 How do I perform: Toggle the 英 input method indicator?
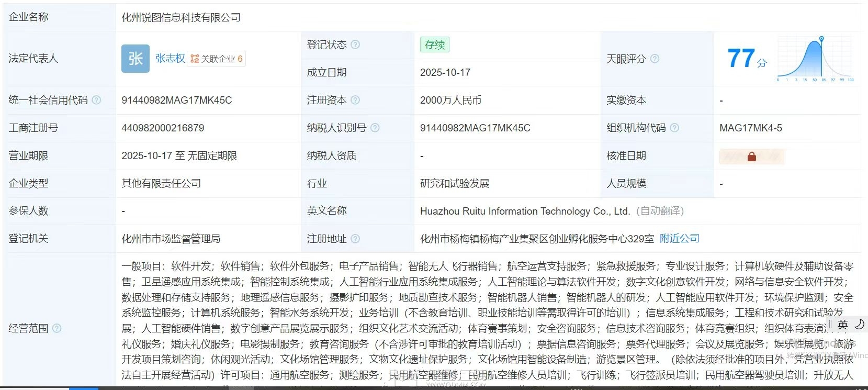click(842, 325)
